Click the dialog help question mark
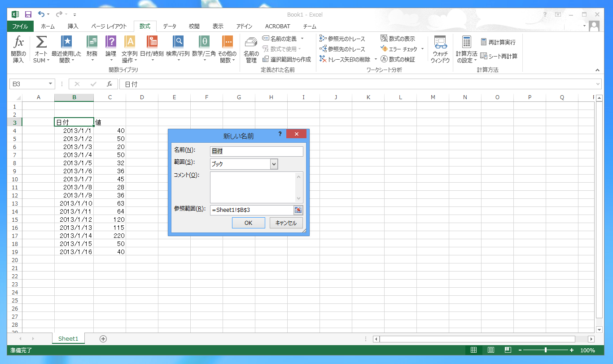The width and height of the screenshot is (613, 364). pyautogui.click(x=280, y=134)
